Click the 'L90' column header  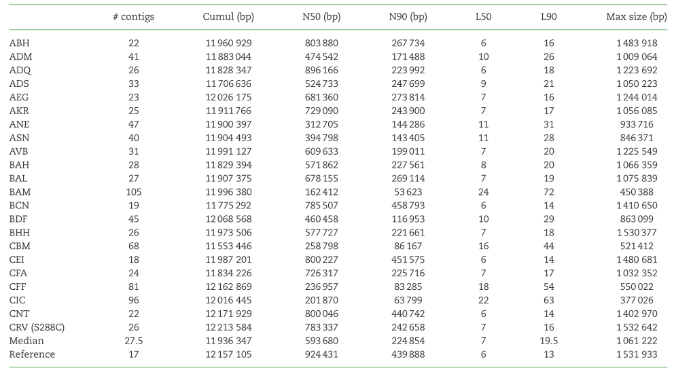tap(548, 17)
